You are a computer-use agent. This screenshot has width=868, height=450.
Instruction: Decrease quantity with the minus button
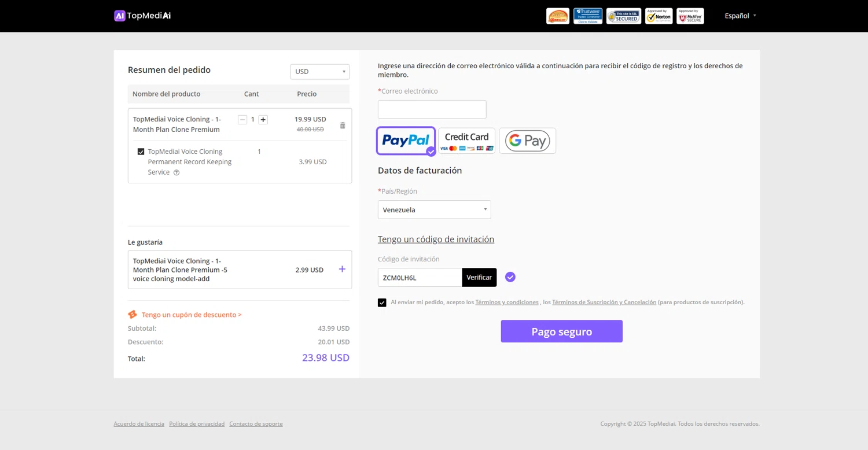pyautogui.click(x=242, y=119)
